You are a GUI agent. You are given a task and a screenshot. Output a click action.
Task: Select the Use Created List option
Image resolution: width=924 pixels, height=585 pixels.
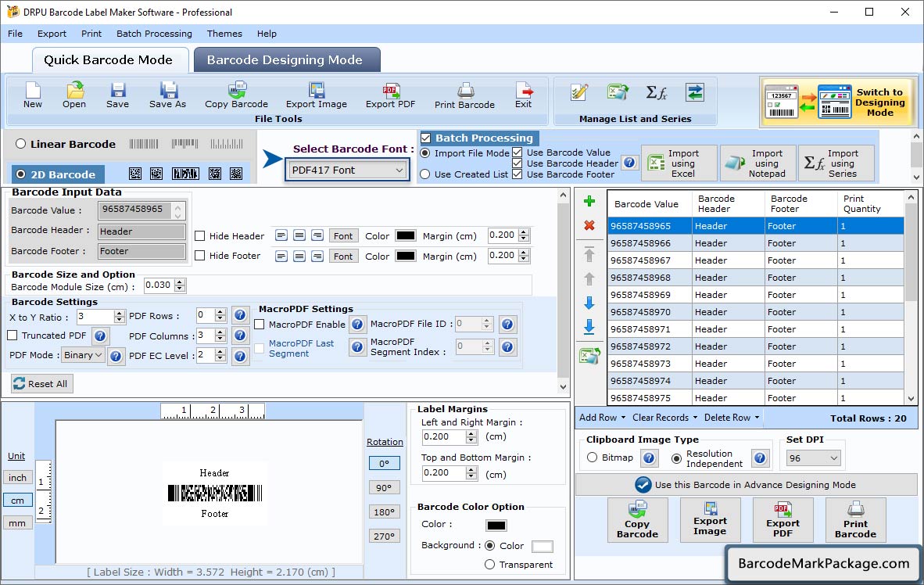(425, 174)
